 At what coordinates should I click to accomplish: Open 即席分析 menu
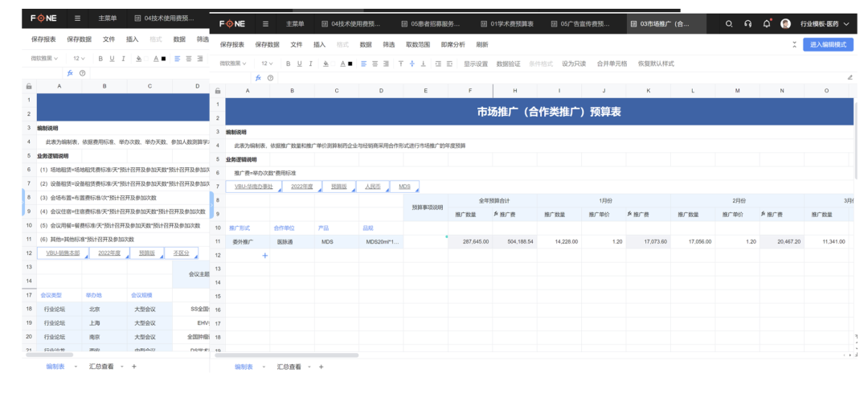point(452,44)
